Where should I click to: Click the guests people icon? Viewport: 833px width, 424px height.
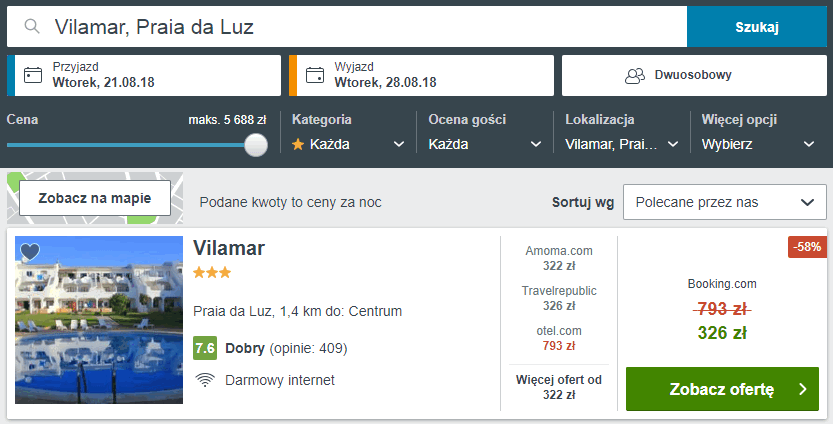[634, 75]
